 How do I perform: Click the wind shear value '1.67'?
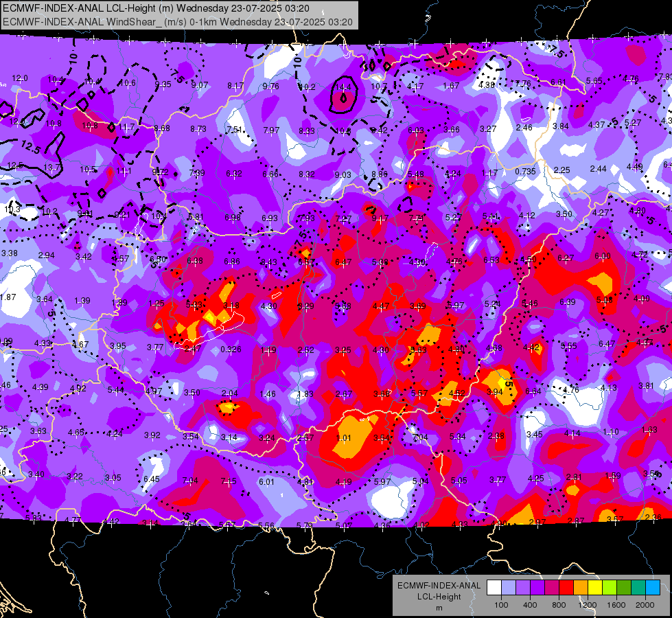point(451,86)
